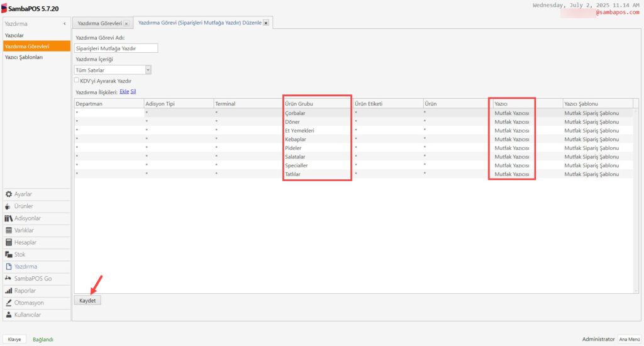Collapse the Yazdırma sidebar panel arrow
The image size is (644, 346).
[65, 24]
